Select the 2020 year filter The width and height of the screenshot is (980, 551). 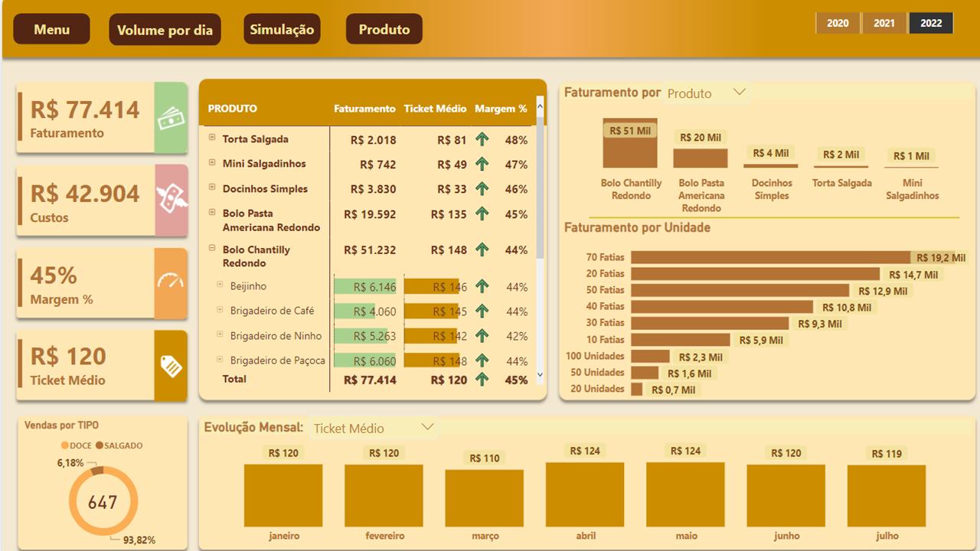(x=838, y=24)
